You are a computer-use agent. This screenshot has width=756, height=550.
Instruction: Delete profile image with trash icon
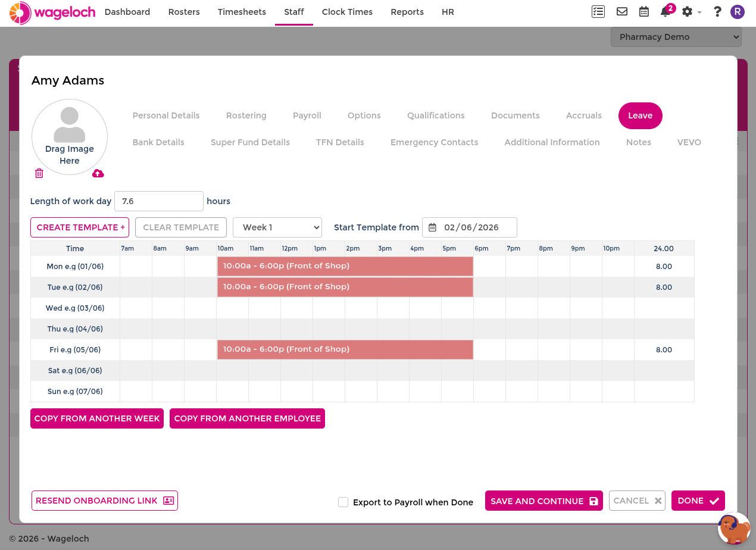click(x=39, y=173)
